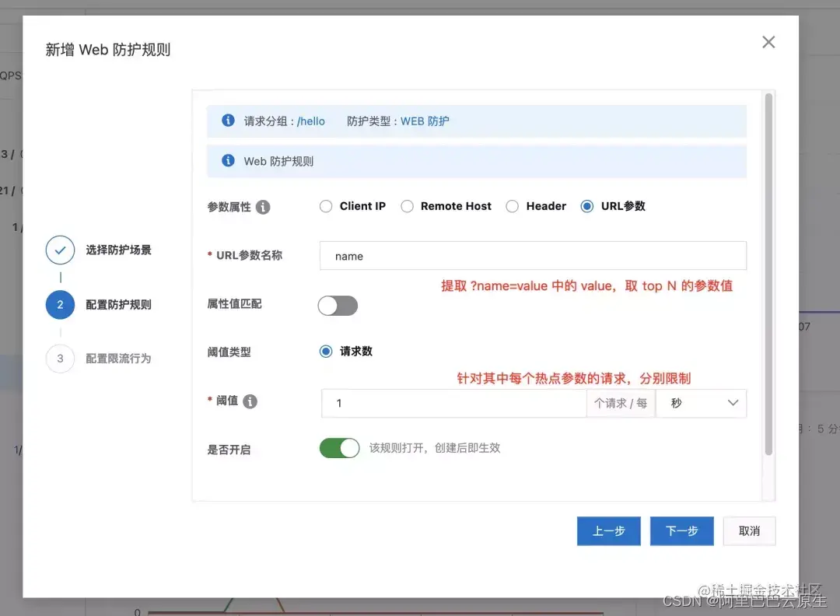Close the 新增 Web 防护规则 dialog
840x616 pixels.
(768, 42)
